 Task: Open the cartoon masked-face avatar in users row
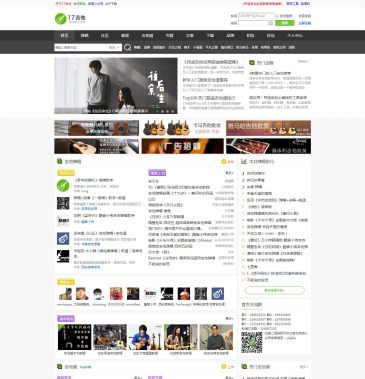pos(99,294)
